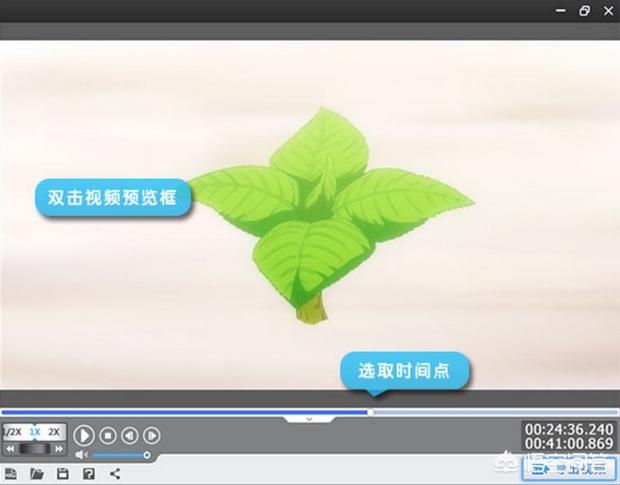620x485 pixels.
Task: Click the jog wheel's fast-forward arrows
Action: pyautogui.click(x=60, y=450)
